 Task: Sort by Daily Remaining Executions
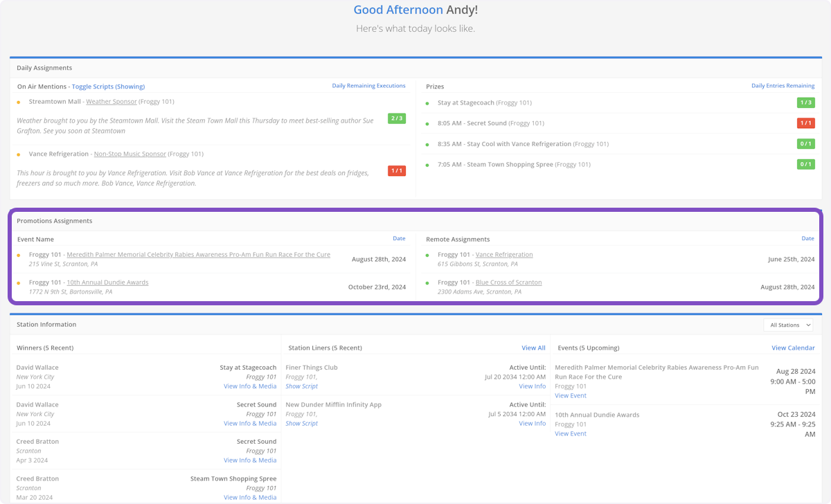click(x=368, y=86)
